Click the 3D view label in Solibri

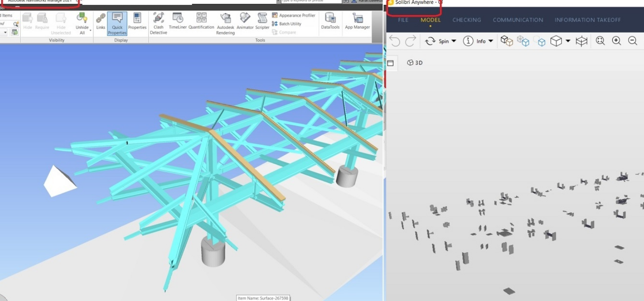[415, 63]
